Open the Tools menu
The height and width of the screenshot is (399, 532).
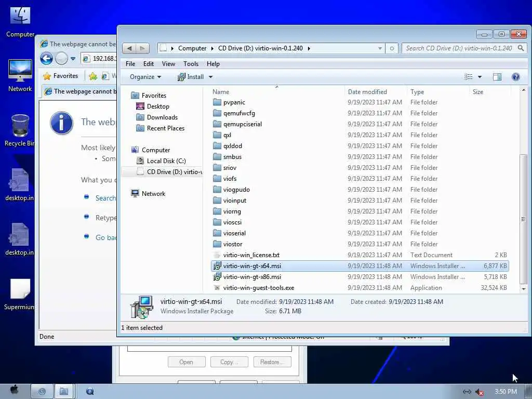point(191,64)
